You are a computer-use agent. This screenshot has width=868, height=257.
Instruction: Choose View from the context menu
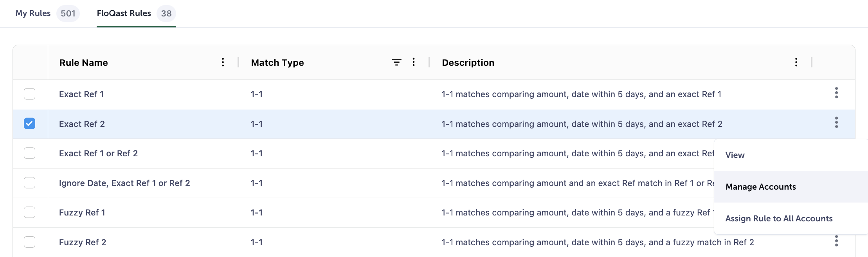click(791, 155)
